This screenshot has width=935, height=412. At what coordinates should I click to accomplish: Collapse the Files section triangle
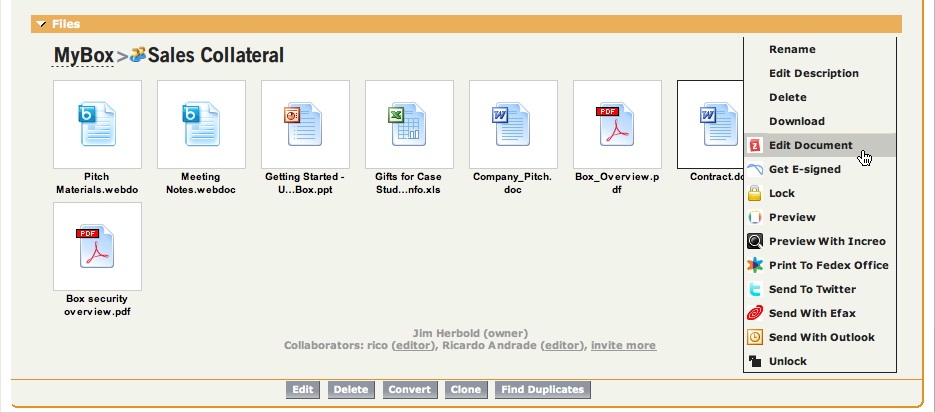40,23
